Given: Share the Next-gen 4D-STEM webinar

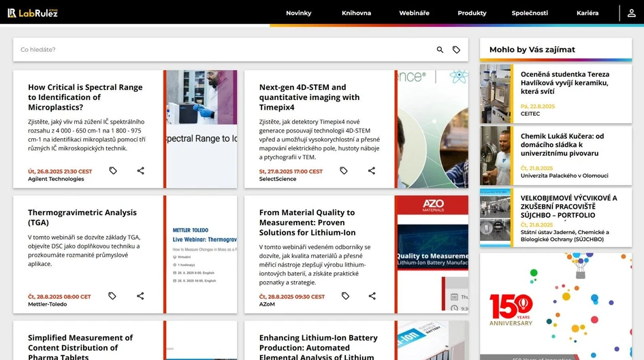Looking at the screenshot, I should pos(372,171).
